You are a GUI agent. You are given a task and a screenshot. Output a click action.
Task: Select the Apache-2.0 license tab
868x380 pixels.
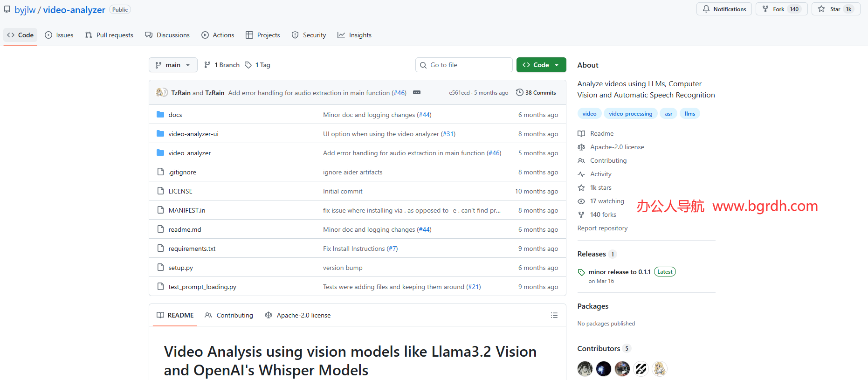tap(298, 316)
